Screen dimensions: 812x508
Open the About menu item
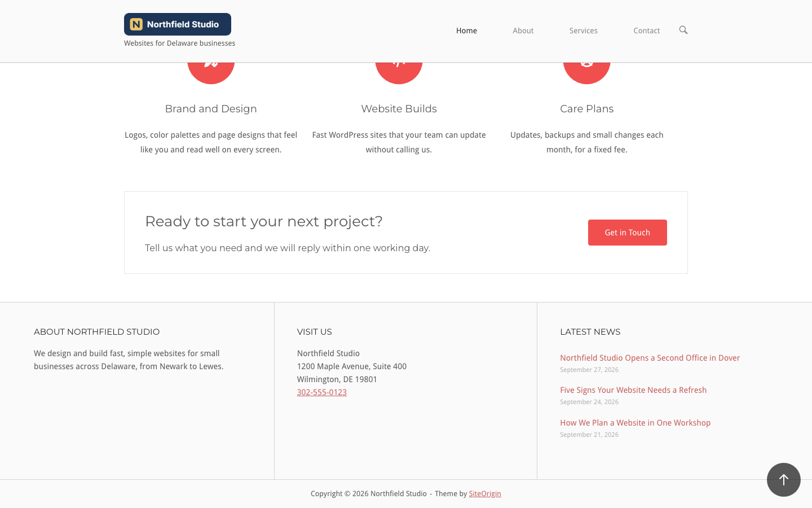(x=523, y=30)
